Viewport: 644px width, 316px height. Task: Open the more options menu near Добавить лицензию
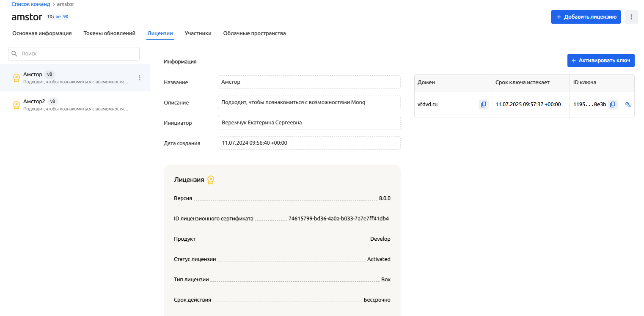(631, 17)
